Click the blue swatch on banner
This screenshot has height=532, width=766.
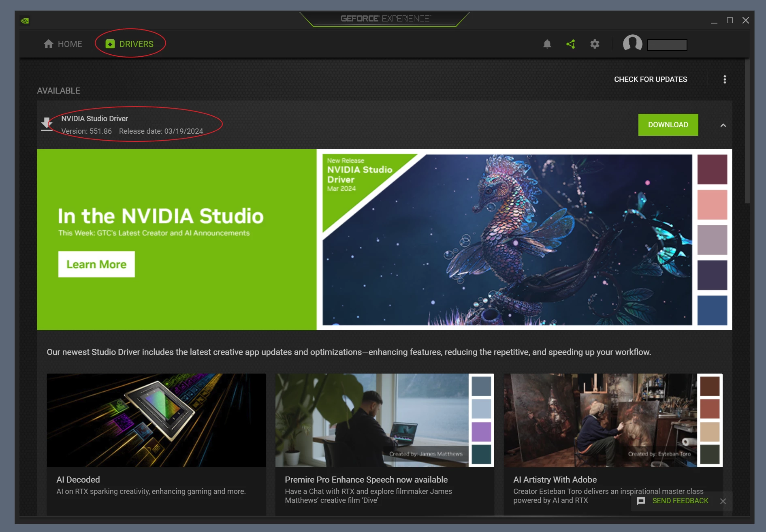click(712, 310)
